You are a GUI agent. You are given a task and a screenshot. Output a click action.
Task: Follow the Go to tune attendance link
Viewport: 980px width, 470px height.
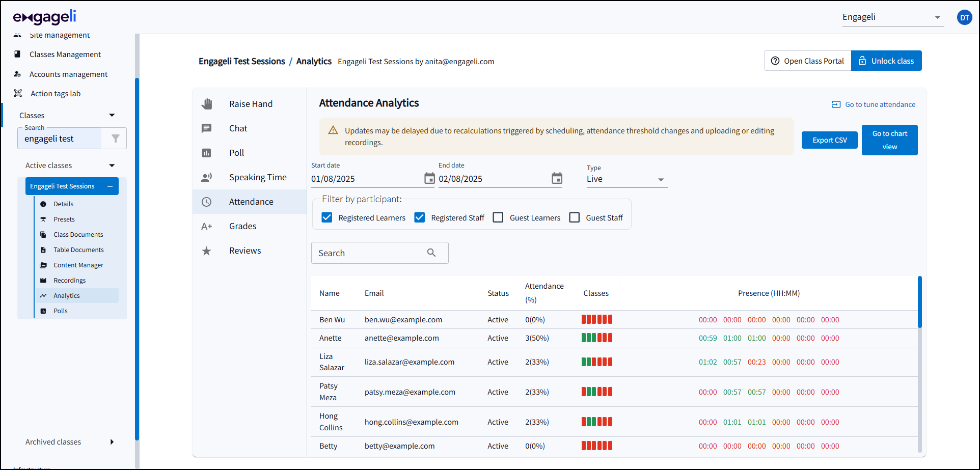pyautogui.click(x=874, y=104)
